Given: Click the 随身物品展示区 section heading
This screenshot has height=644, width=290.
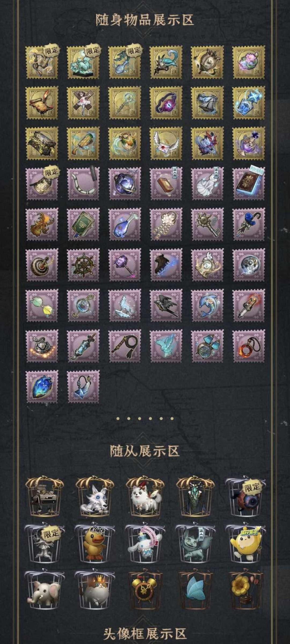Looking at the screenshot, I should click(x=145, y=20).
